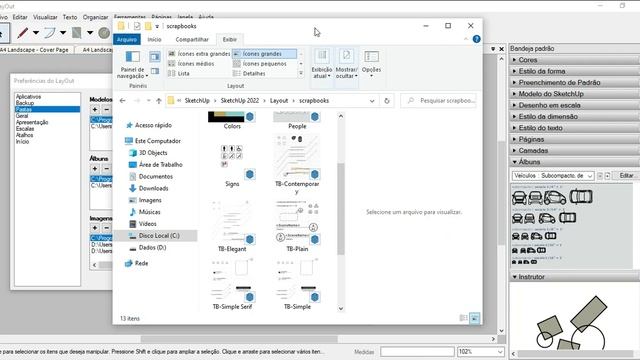Click the Medidas input field
Viewport: 640px width, 360px height.
coord(417,351)
